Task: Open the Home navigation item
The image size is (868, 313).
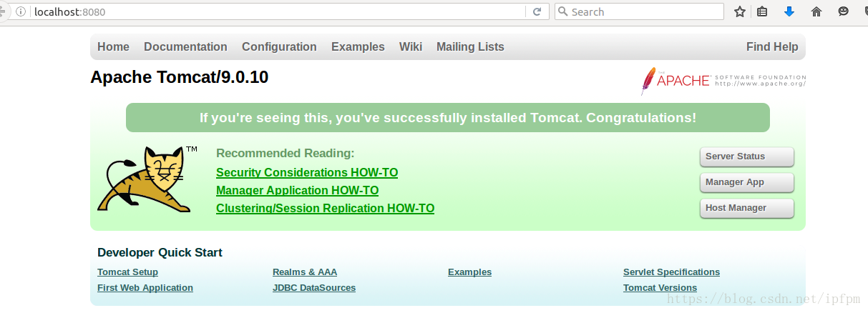Action: pos(113,46)
